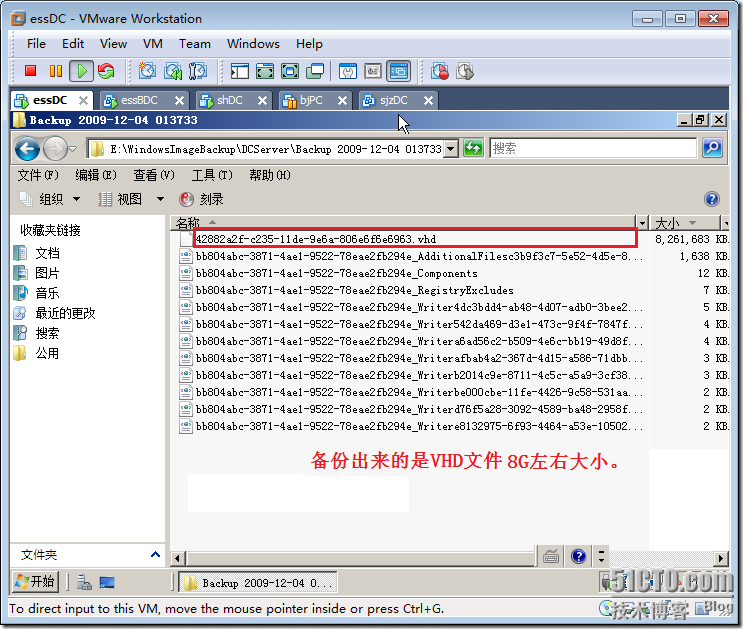Select the _Components file
The height and width of the screenshot is (629, 743).
tap(336, 273)
